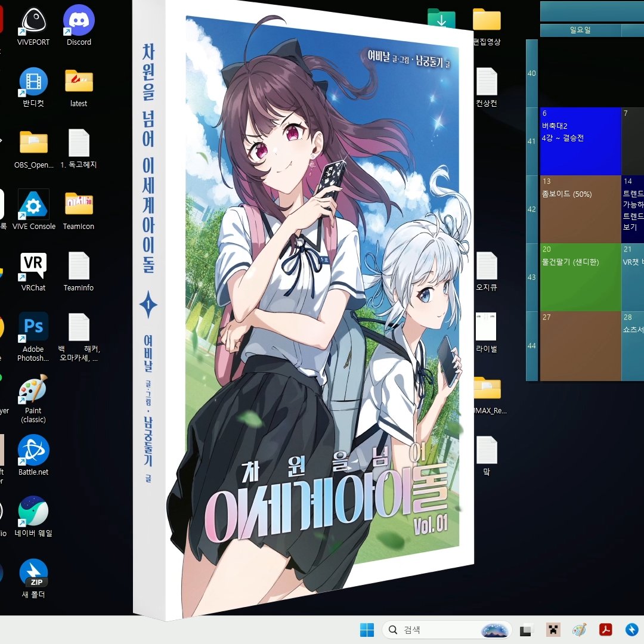Open the OBS_Open... folder
Viewport: 644px width, 644px height.
[x=33, y=149]
